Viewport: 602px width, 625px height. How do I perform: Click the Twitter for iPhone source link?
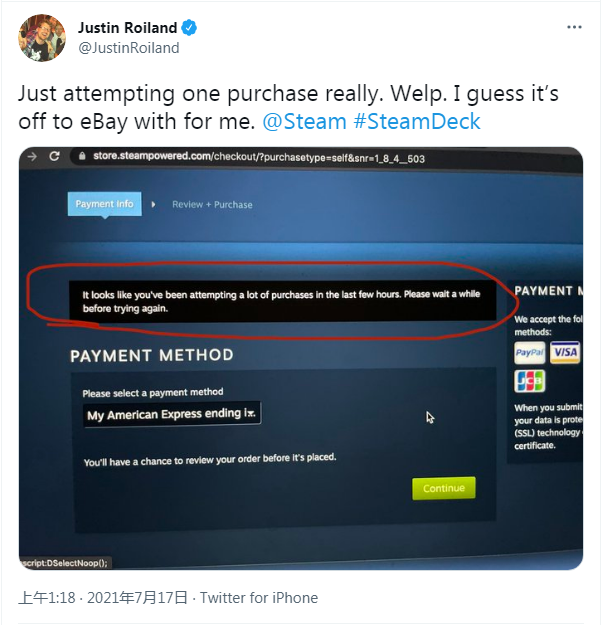[259, 598]
